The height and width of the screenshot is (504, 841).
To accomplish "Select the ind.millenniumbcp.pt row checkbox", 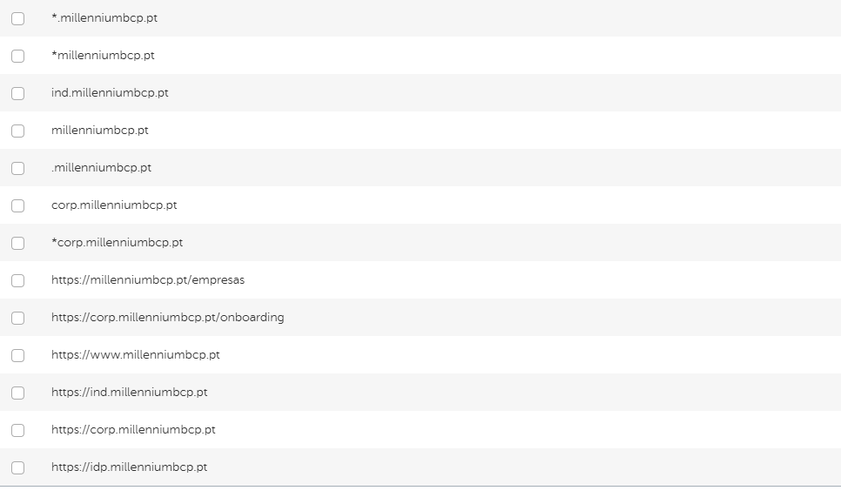I will pyautogui.click(x=17, y=93).
